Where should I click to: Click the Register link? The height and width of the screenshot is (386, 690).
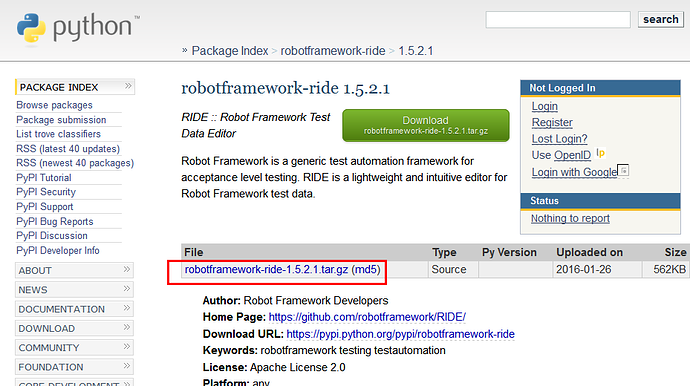click(552, 122)
